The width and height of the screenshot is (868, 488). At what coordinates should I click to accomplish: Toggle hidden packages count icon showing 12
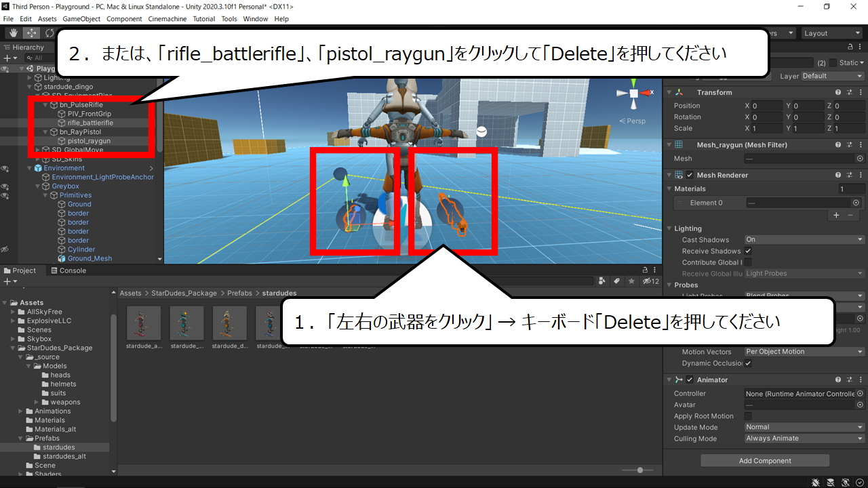tap(651, 281)
